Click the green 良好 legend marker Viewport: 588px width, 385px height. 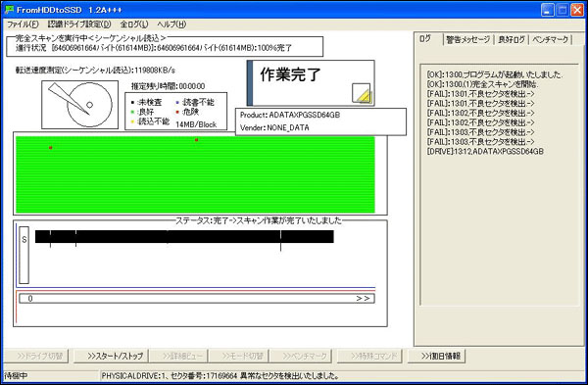click(132, 112)
